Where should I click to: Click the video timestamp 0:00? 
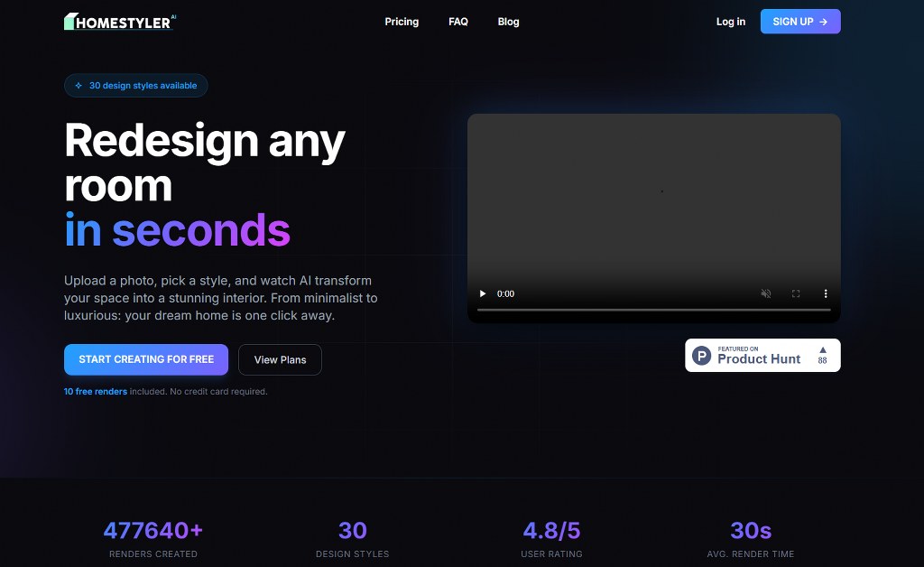pyautogui.click(x=505, y=293)
